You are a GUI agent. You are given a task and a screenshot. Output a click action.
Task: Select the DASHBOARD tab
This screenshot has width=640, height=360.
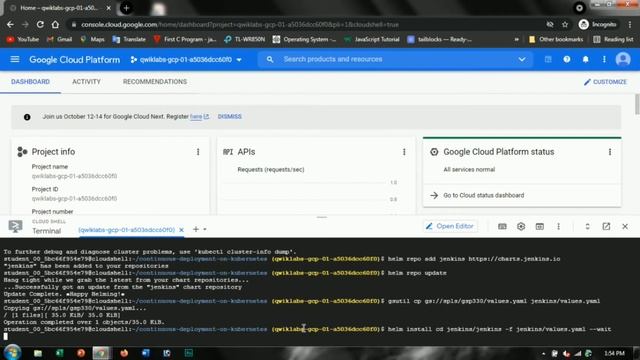pos(30,82)
